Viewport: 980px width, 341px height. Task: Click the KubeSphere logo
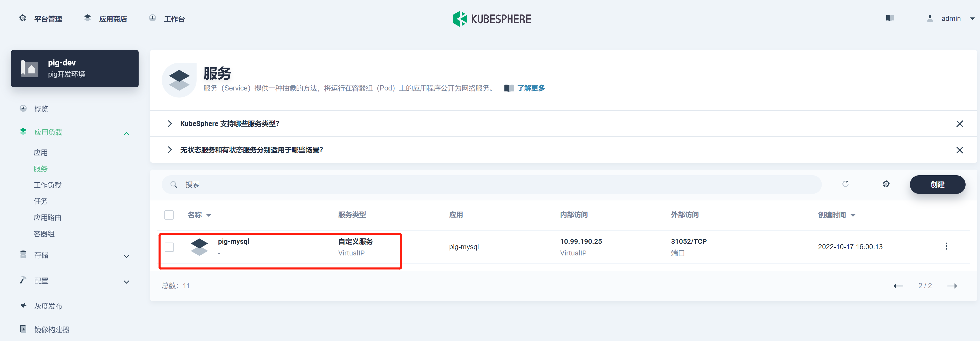[492, 19]
